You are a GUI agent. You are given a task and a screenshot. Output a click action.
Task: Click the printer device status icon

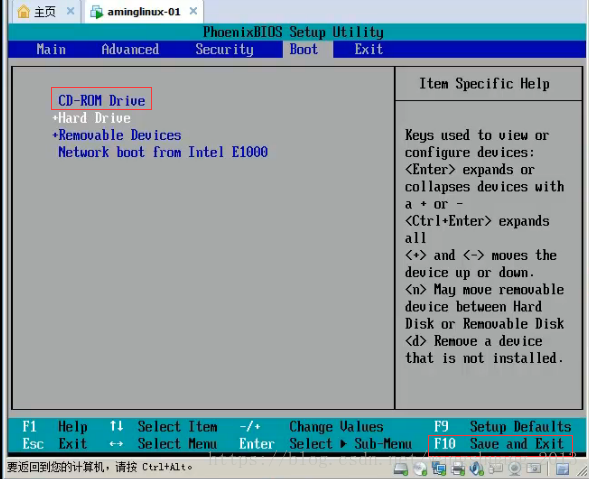coord(458,468)
